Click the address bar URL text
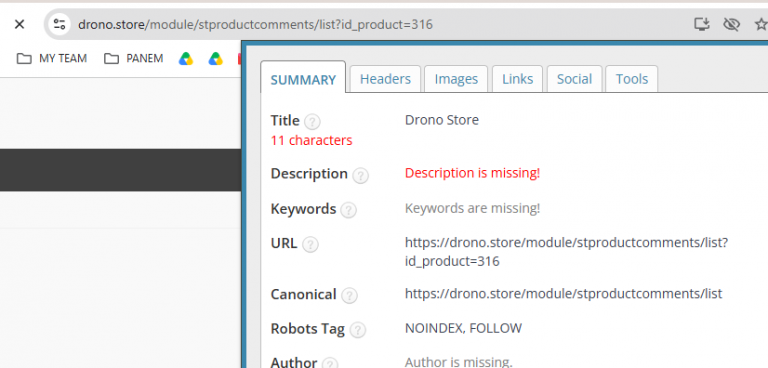The height and width of the screenshot is (368, 768). pos(255,25)
